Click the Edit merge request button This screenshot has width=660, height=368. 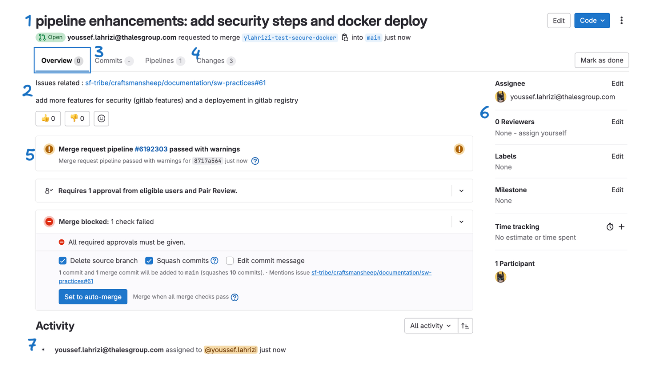tap(559, 20)
